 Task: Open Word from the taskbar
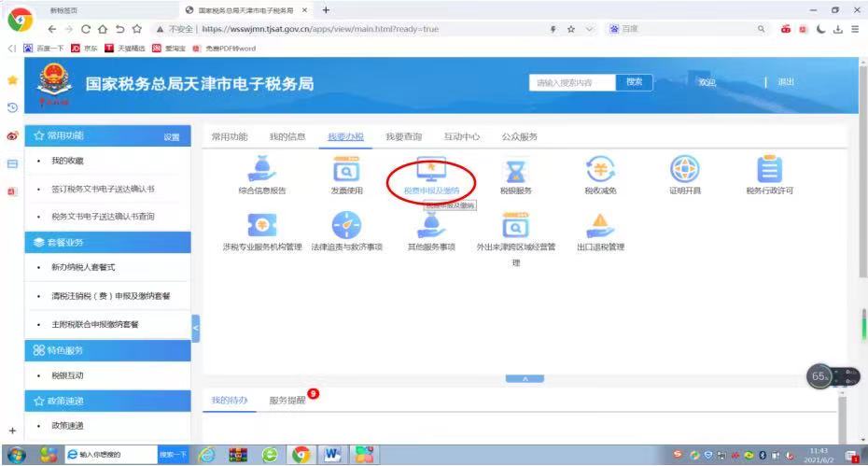(332, 455)
